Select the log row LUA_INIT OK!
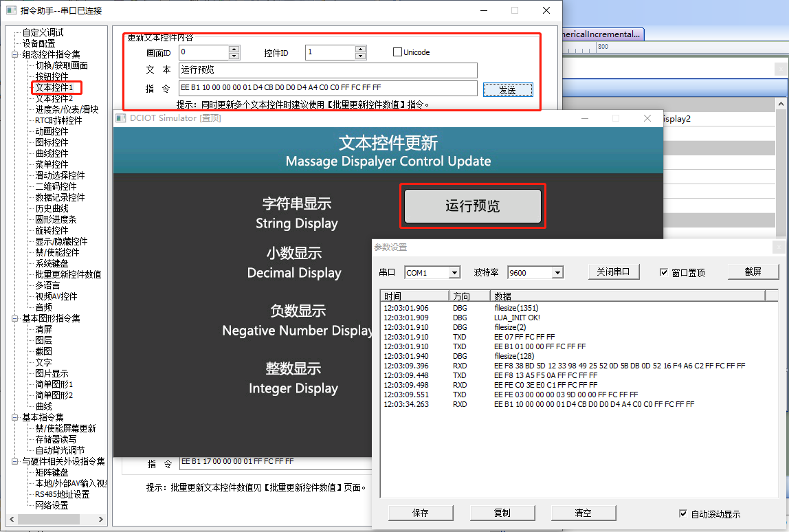The height and width of the screenshot is (532, 789). tap(579, 318)
